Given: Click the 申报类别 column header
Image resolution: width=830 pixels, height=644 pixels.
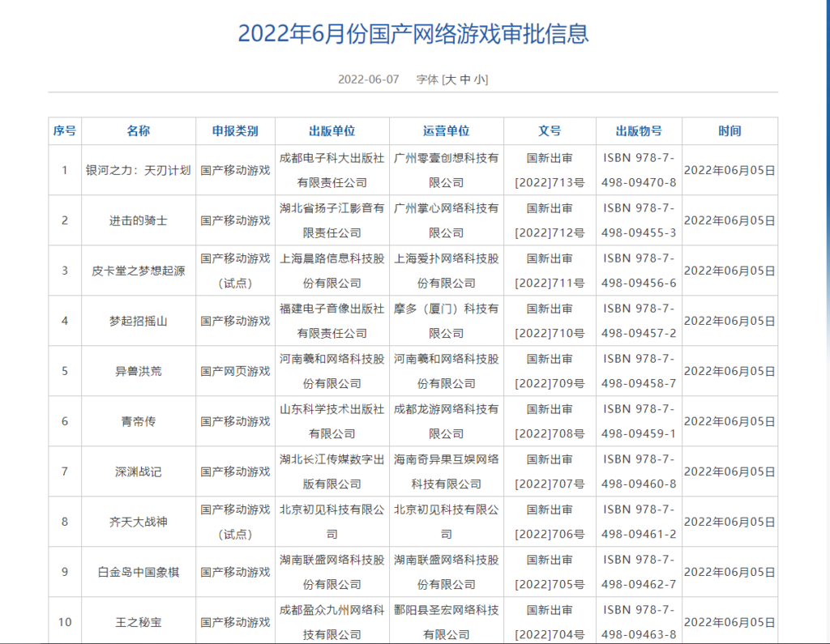Looking at the screenshot, I should point(235,131).
